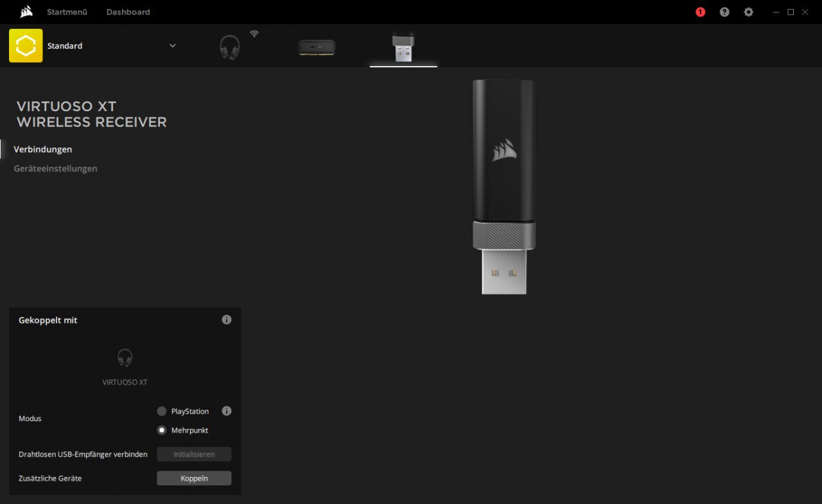Click Zusätzliche Geräte label
This screenshot has height=504, width=822.
(x=50, y=478)
